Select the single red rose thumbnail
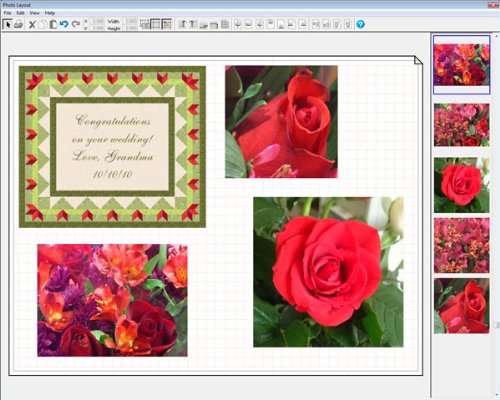Image resolution: width=500 pixels, height=400 pixels. pos(462,185)
